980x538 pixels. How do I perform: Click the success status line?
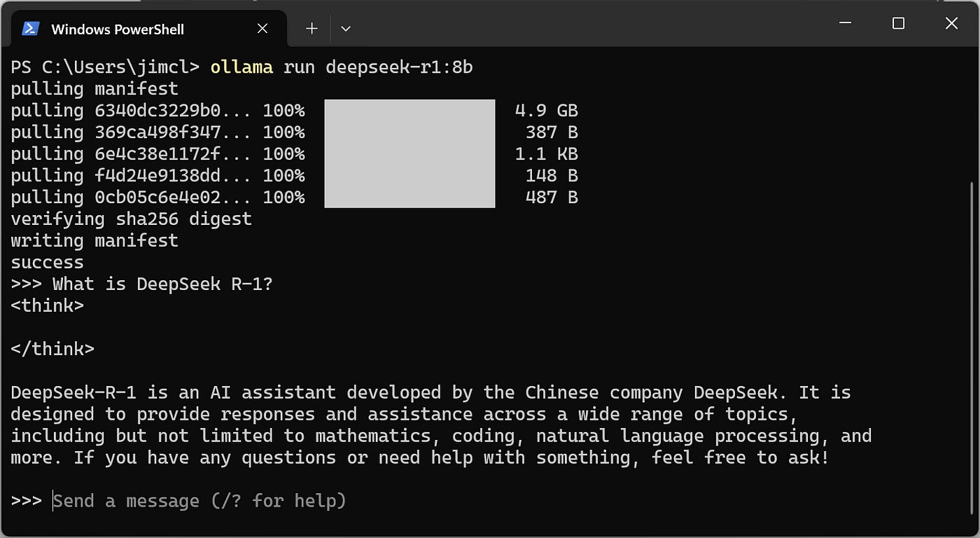coord(46,262)
